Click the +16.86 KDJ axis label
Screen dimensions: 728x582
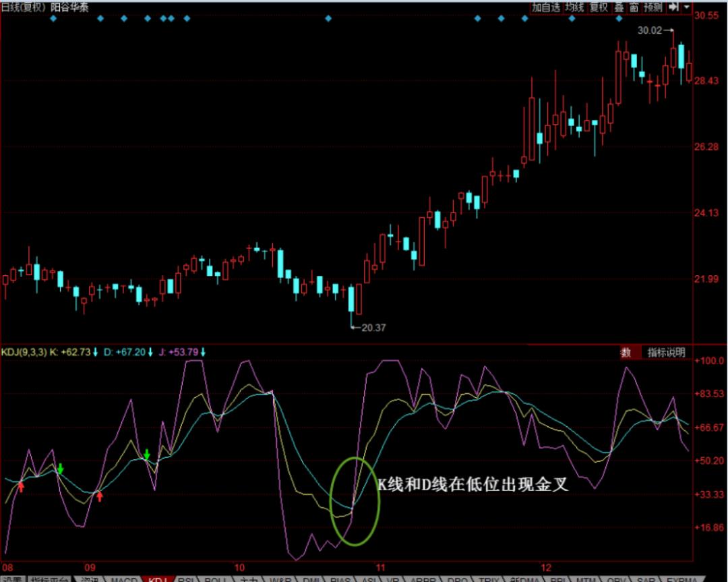[709, 527]
